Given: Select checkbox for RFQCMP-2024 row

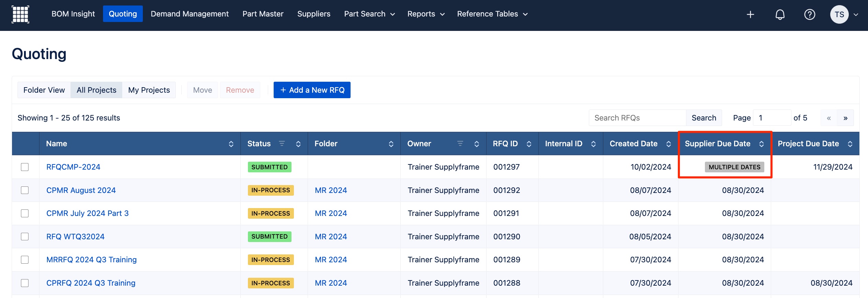Looking at the screenshot, I should tap(25, 167).
